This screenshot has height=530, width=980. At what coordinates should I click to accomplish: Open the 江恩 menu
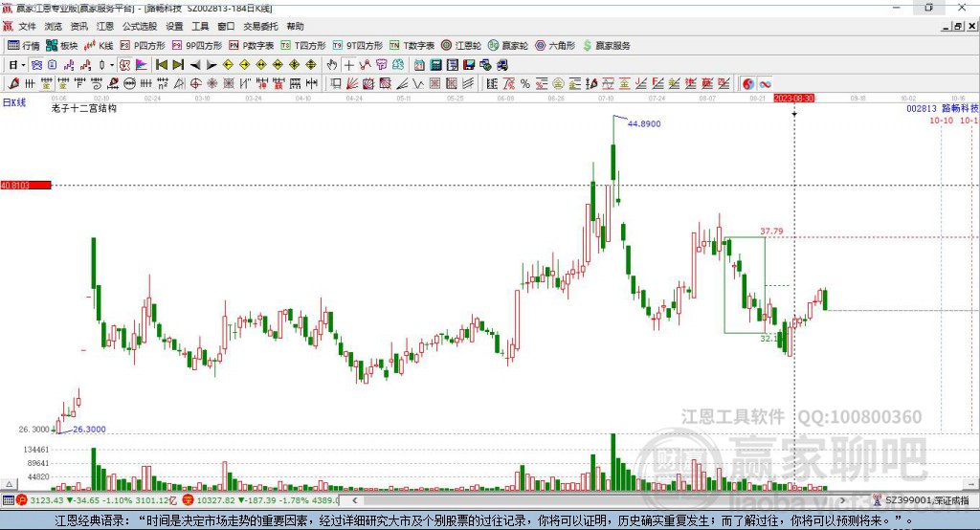(x=105, y=26)
